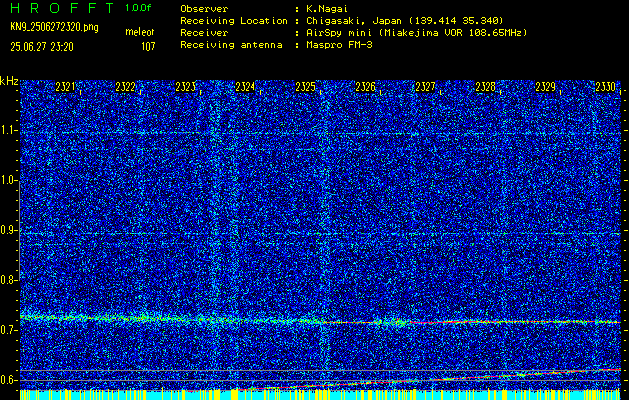The image size is (629, 400).
Task: Click the 0.7 frequency axis label
Action: tap(9, 330)
